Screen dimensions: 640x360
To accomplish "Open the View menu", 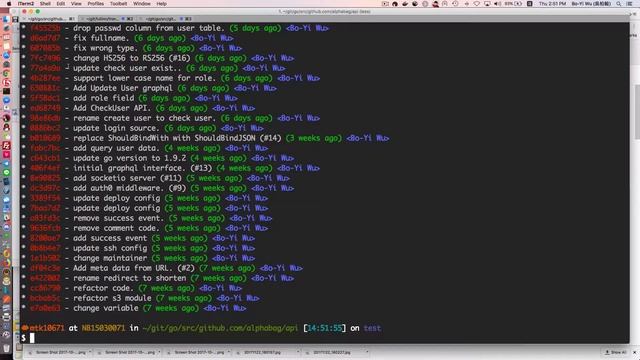I will pos(76,4).
